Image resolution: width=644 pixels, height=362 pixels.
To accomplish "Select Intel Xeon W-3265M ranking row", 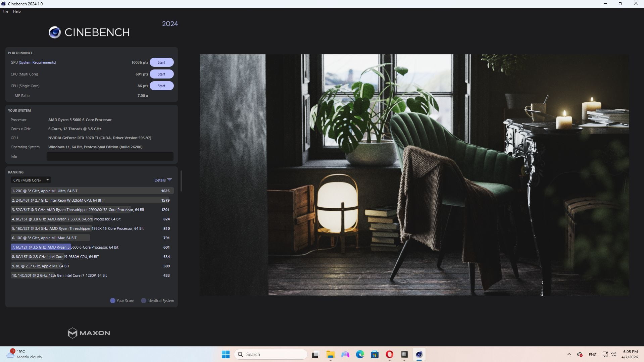I will point(92,200).
